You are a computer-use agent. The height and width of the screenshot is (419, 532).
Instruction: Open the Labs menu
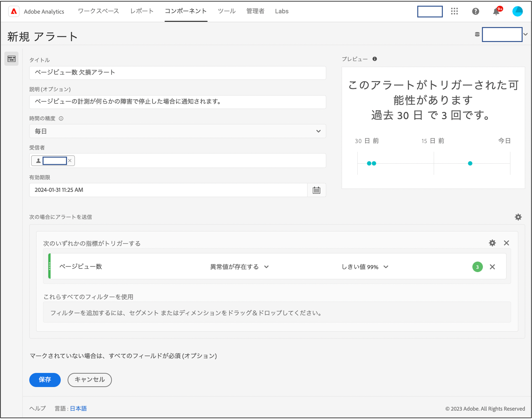point(282,11)
